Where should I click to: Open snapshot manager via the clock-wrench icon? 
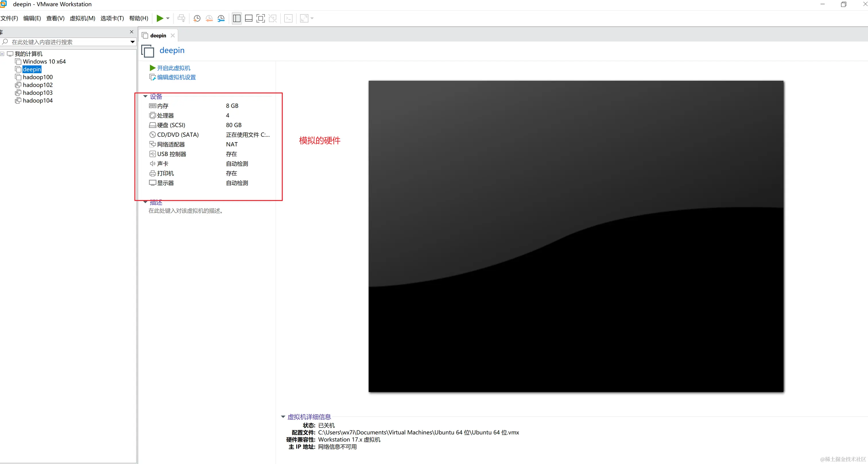tap(221, 18)
